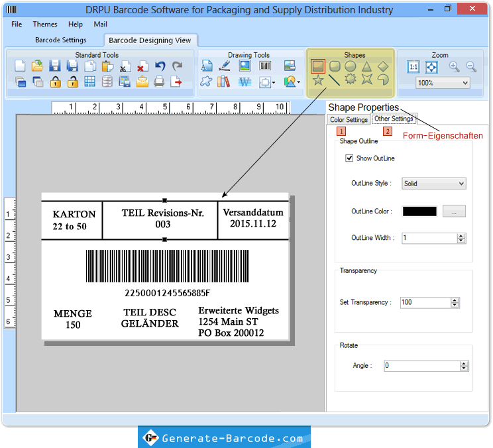Insert WordArt from Drawing Tools
The image size is (493, 448).
(245, 82)
